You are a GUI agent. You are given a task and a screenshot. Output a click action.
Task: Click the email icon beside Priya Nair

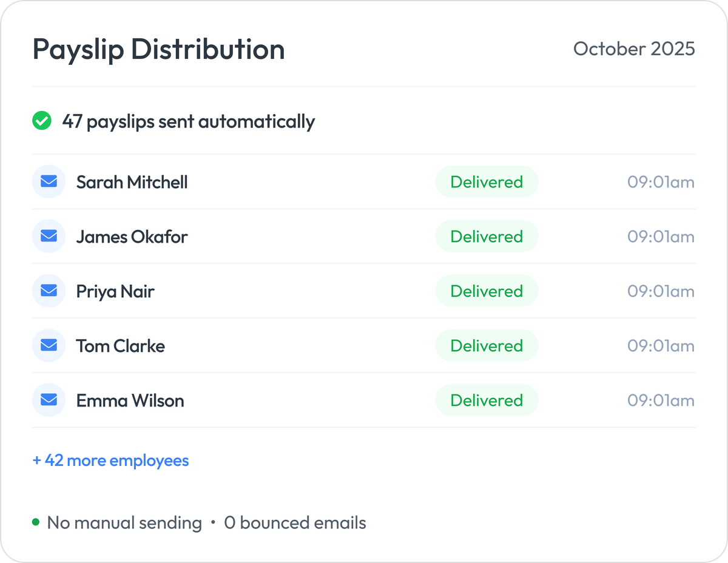pyautogui.click(x=49, y=291)
